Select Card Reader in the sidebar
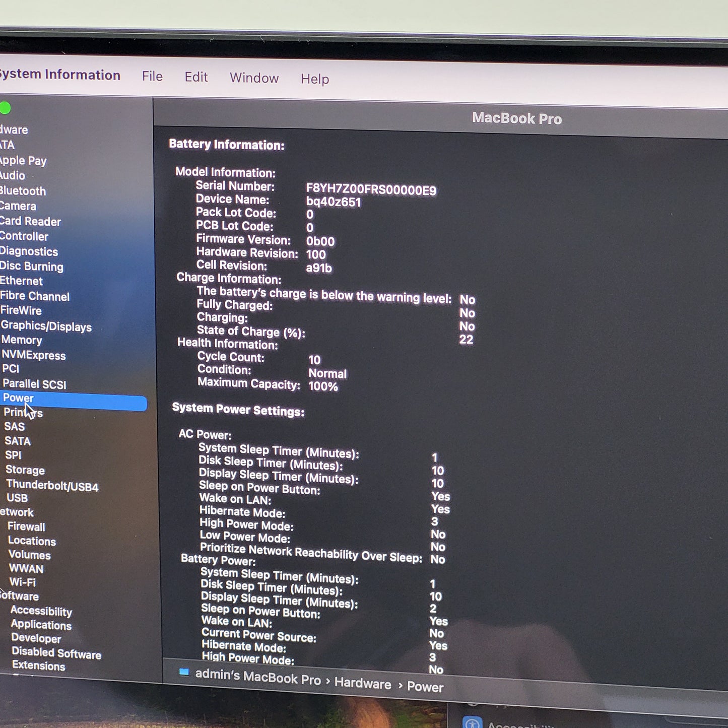This screenshot has height=728, width=728. pos(30,221)
